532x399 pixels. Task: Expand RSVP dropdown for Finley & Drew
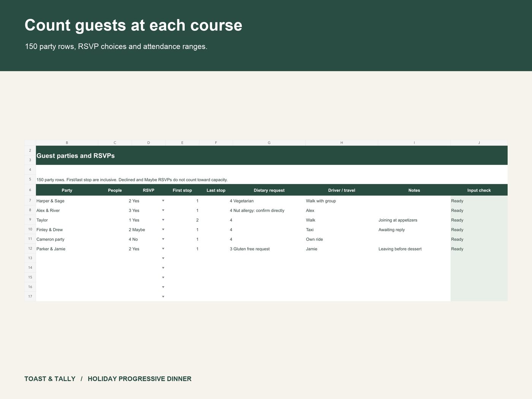(163, 230)
